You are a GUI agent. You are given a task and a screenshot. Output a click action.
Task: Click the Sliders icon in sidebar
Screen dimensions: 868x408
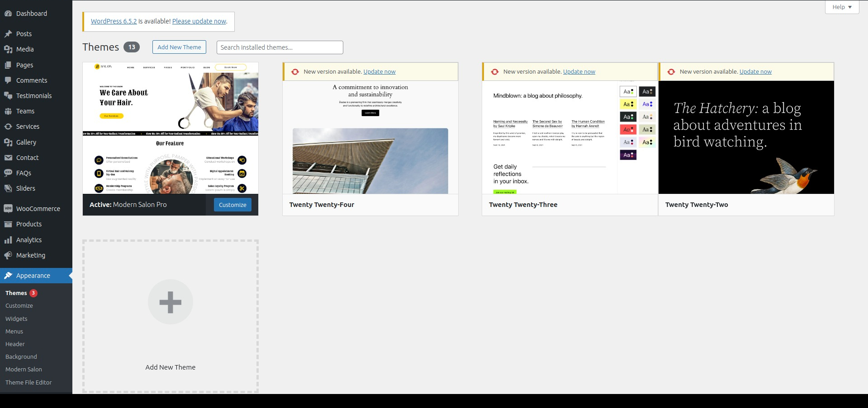tap(8, 188)
